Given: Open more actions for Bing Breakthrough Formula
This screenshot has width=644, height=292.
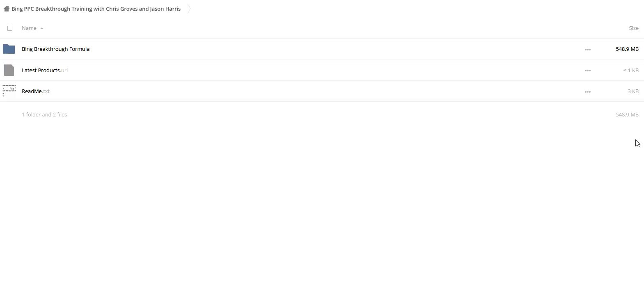Looking at the screenshot, I should point(587,49).
